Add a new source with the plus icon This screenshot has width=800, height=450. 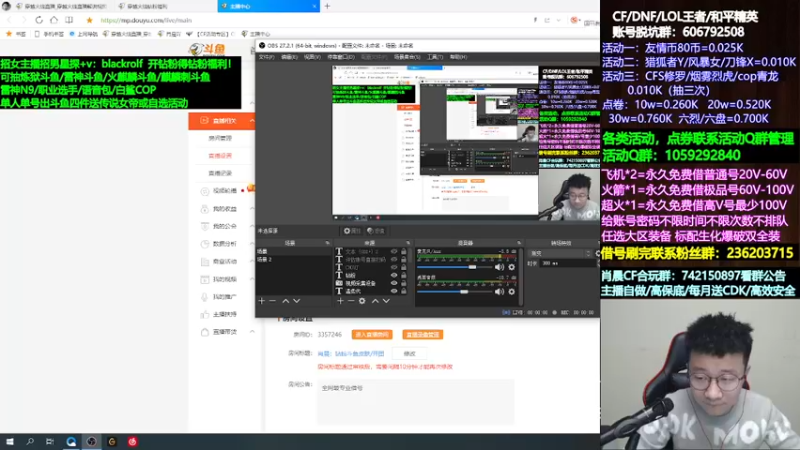click(x=340, y=301)
